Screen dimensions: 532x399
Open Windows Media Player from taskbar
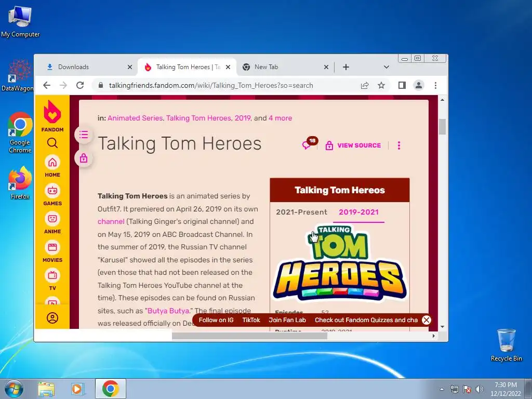point(77,389)
